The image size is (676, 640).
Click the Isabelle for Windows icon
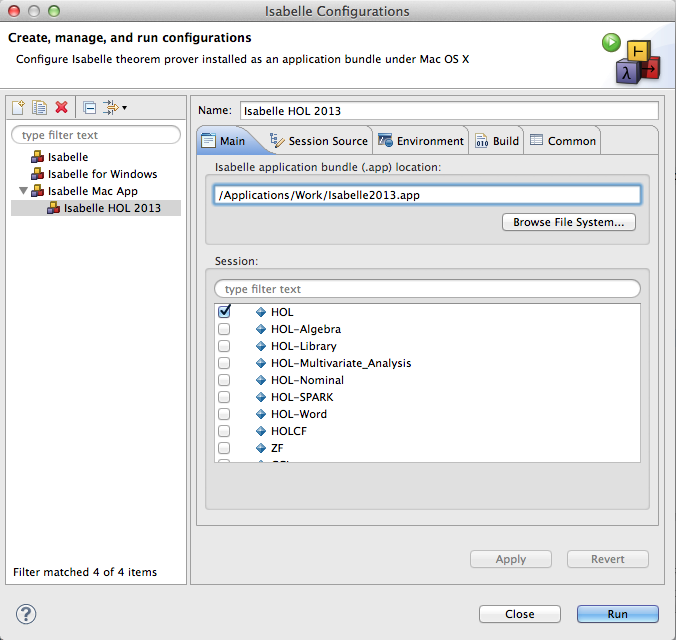[x=38, y=174]
